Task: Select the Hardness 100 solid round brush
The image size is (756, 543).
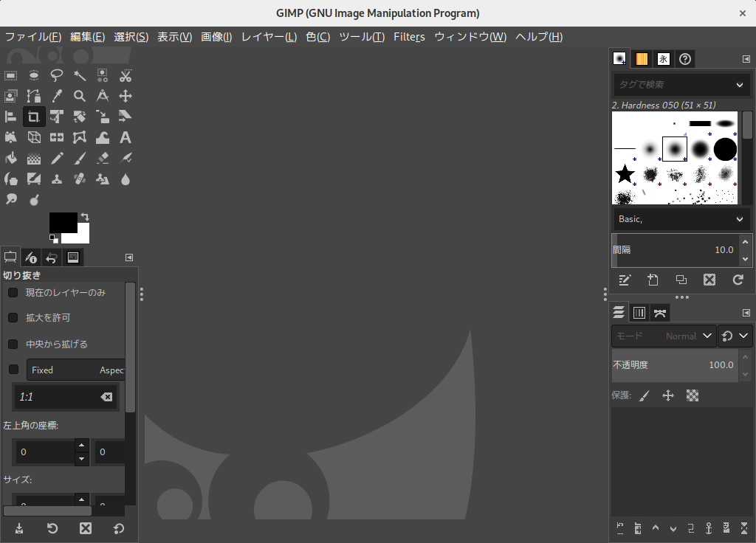Action: point(725,149)
